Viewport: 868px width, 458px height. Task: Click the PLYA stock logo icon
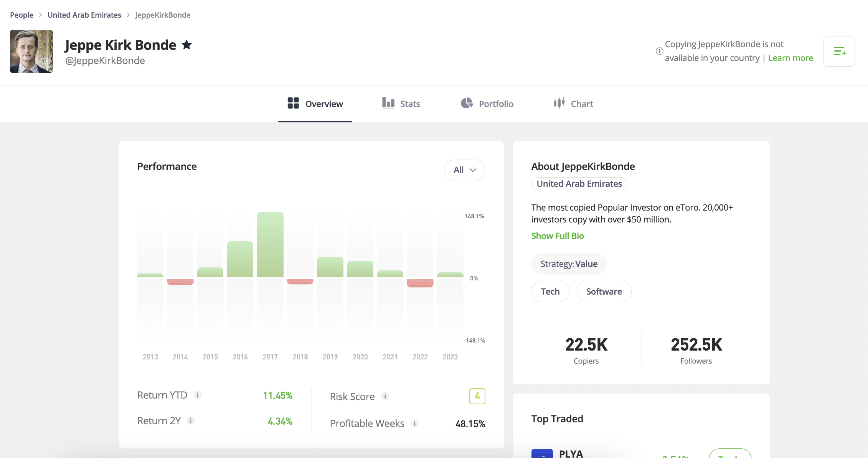click(x=542, y=453)
